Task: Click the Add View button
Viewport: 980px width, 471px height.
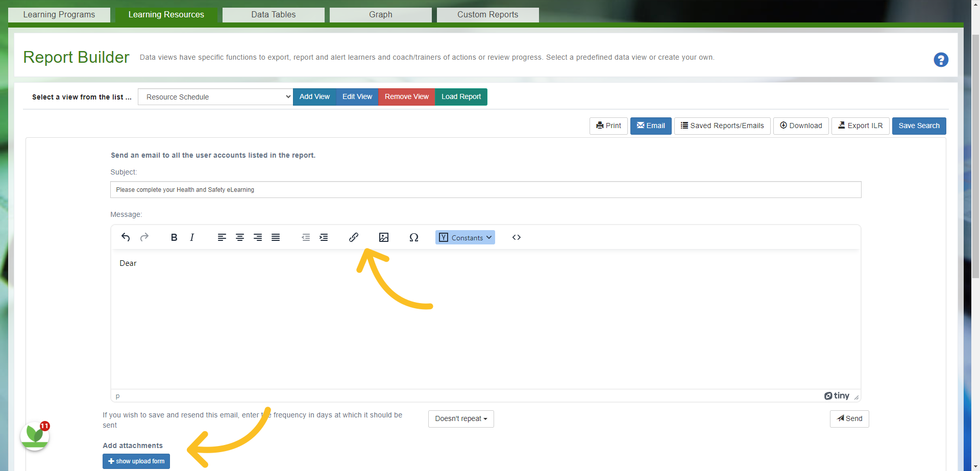Action: click(314, 97)
